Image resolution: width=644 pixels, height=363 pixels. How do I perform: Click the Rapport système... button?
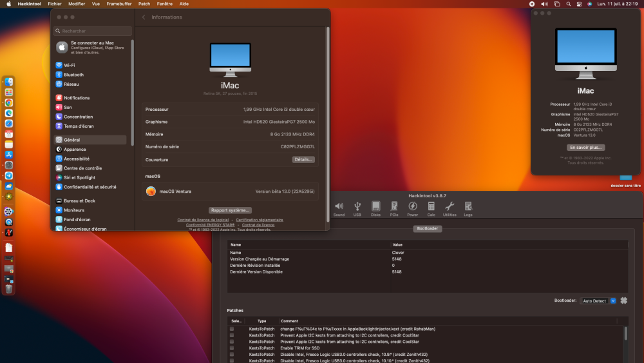[x=230, y=210]
